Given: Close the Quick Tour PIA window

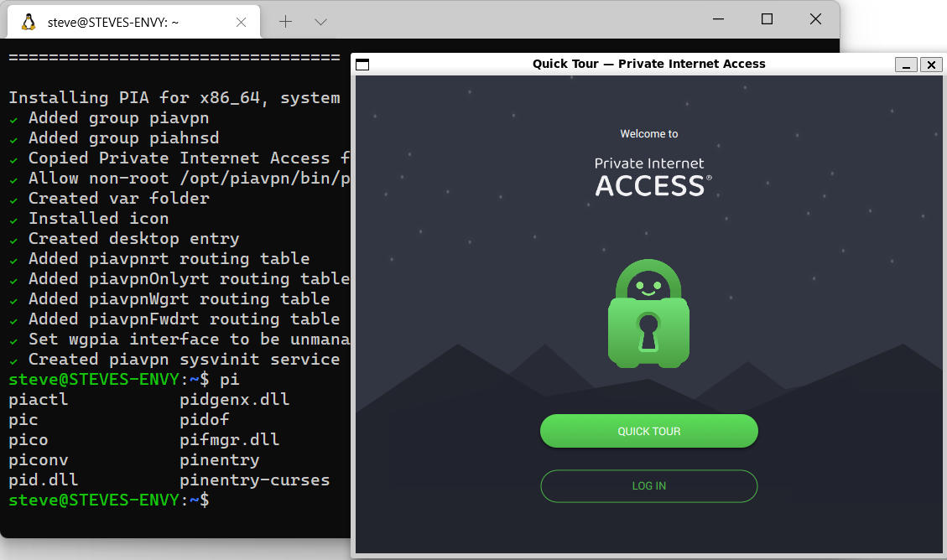Looking at the screenshot, I should click(x=931, y=65).
